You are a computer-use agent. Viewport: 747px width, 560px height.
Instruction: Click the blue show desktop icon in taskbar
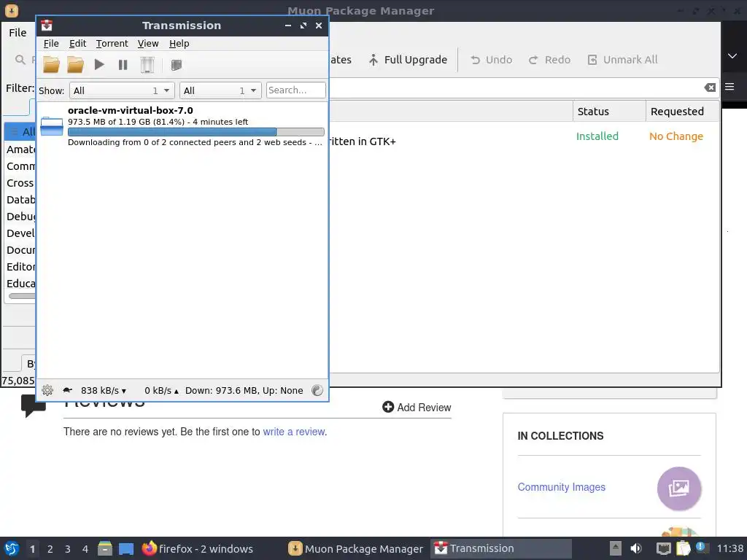tap(125, 548)
